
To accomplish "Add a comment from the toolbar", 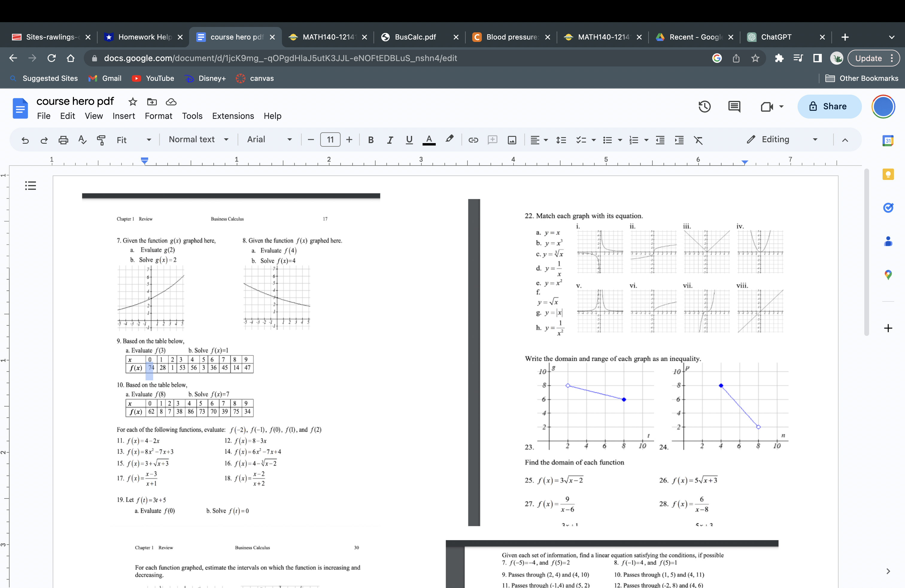I will 492,140.
